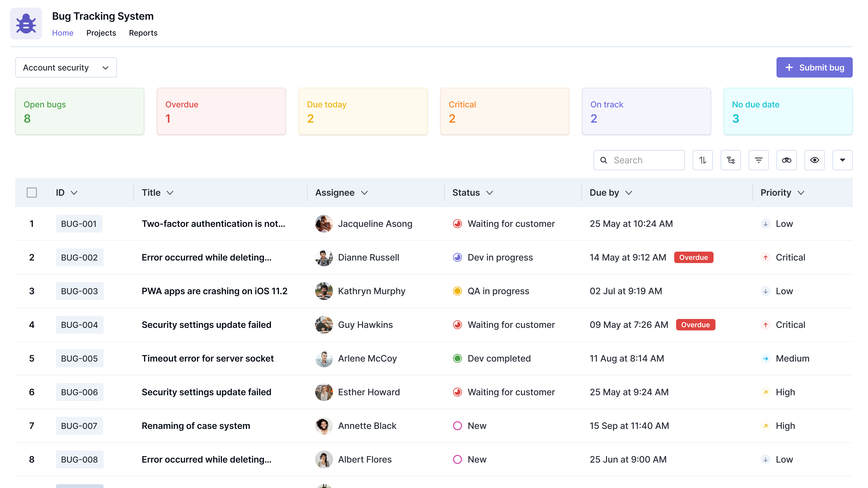Image resolution: width=868 pixels, height=488 pixels.
Task: Click the Overdue badge on BUG-004 row
Action: click(695, 325)
